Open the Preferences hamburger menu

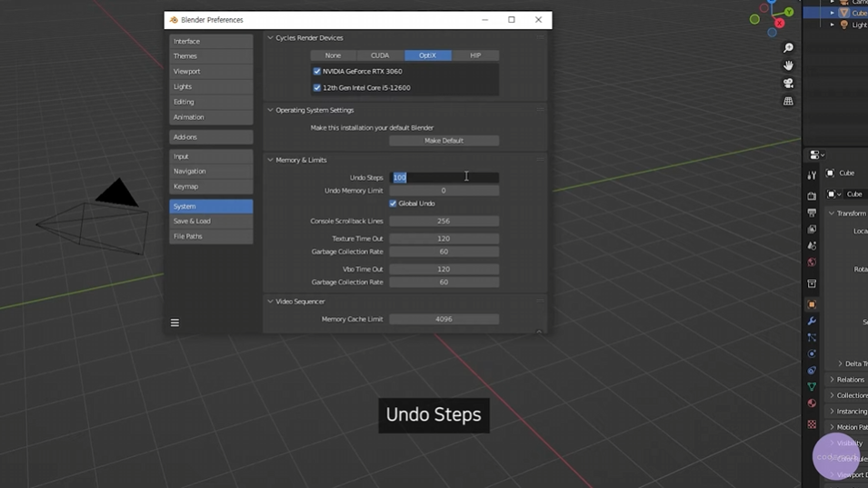[175, 323]
